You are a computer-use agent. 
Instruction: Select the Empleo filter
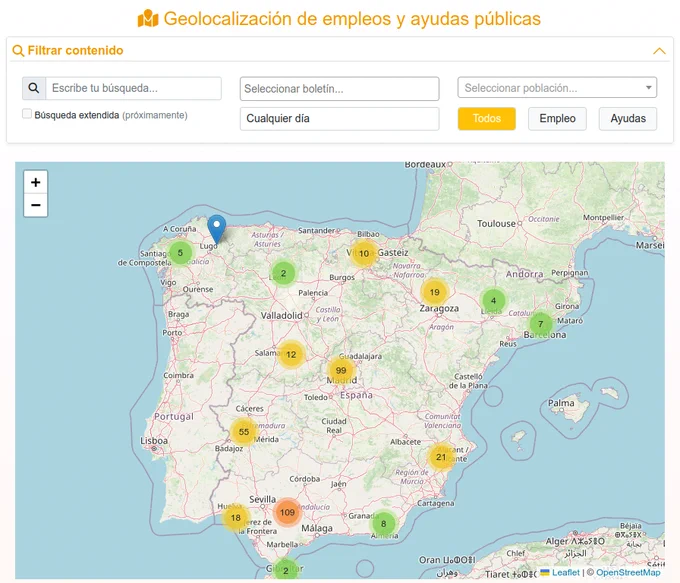click(x=557, y=118)
